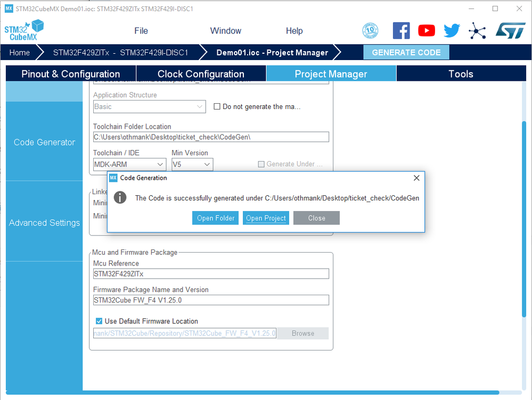This screenshot has height=400, width=532.
Task: Open the Twitter bird icon link
Action: [x=452, y=31]
